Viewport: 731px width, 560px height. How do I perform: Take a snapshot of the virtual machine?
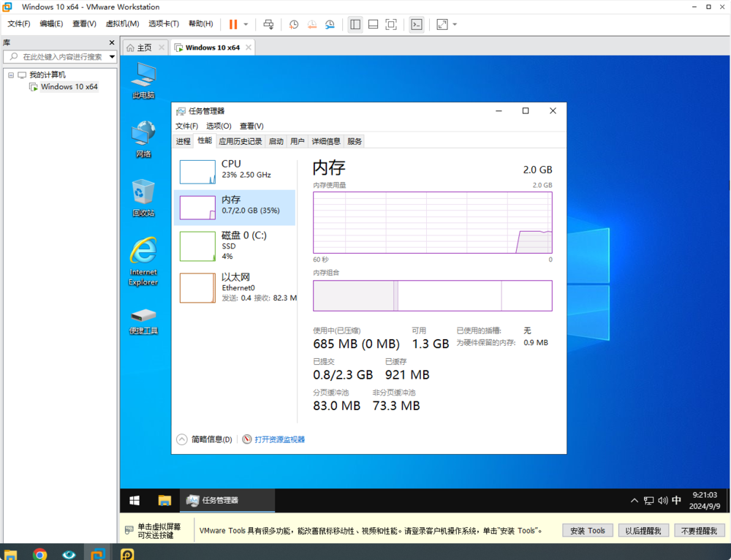[x=294, y=24]
